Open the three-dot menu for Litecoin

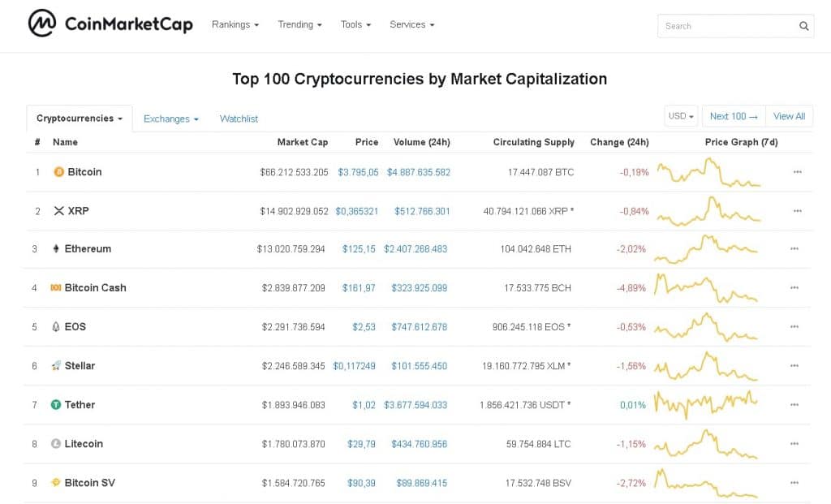[796, 444]
